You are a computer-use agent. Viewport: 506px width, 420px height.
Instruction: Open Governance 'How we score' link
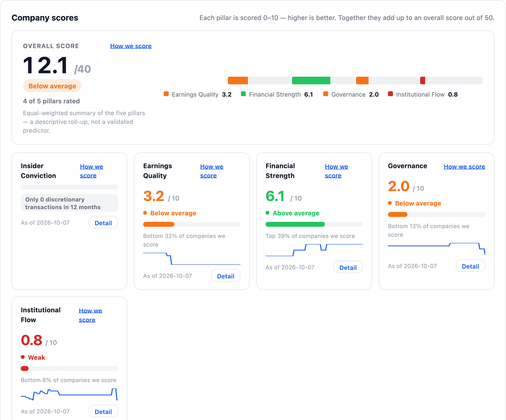pyautogui.click(x=464, y=167)
